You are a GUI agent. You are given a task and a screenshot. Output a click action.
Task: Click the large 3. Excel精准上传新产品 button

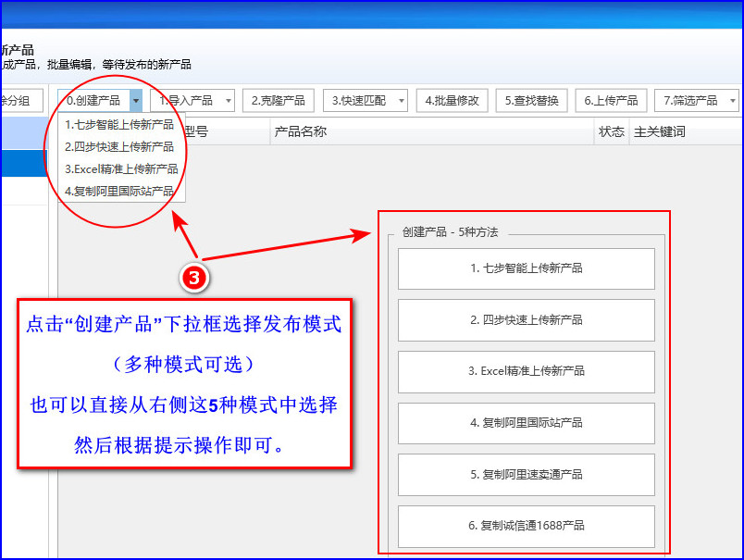pyautogui.click(x=527, y=371)
